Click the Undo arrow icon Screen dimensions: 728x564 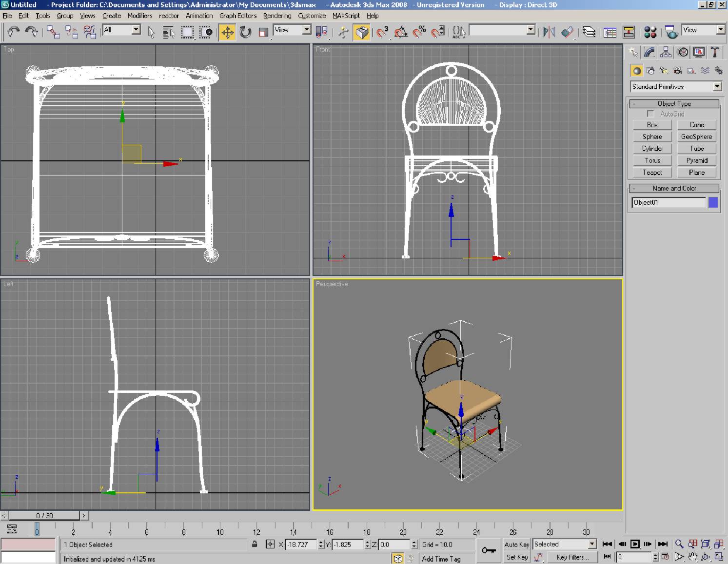[x=13, y=33]
